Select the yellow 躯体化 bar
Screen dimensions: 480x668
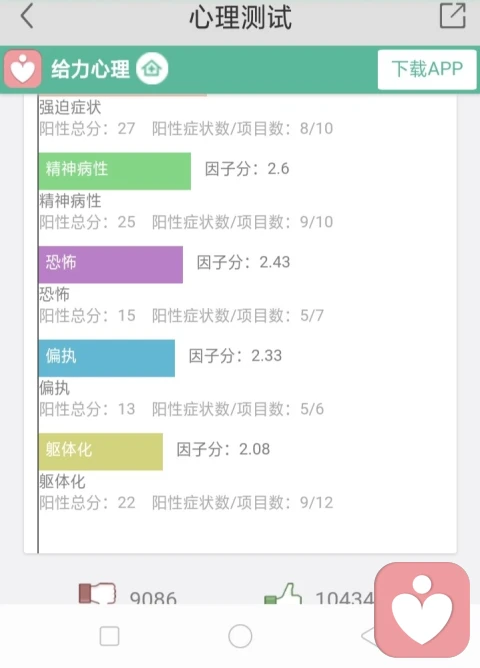pos(101,452)
